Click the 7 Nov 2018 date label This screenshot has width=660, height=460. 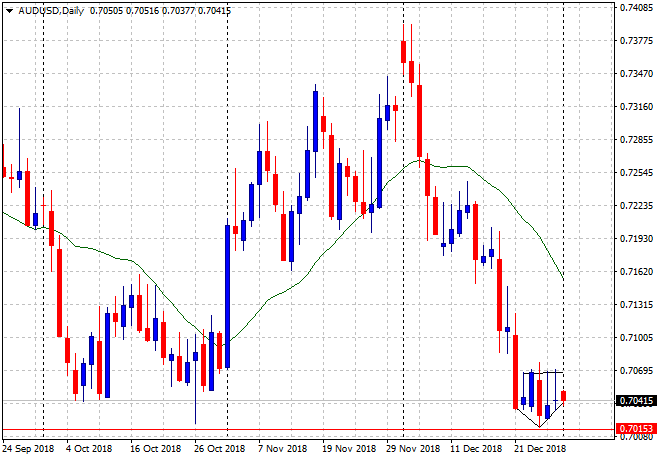[282, 449]
